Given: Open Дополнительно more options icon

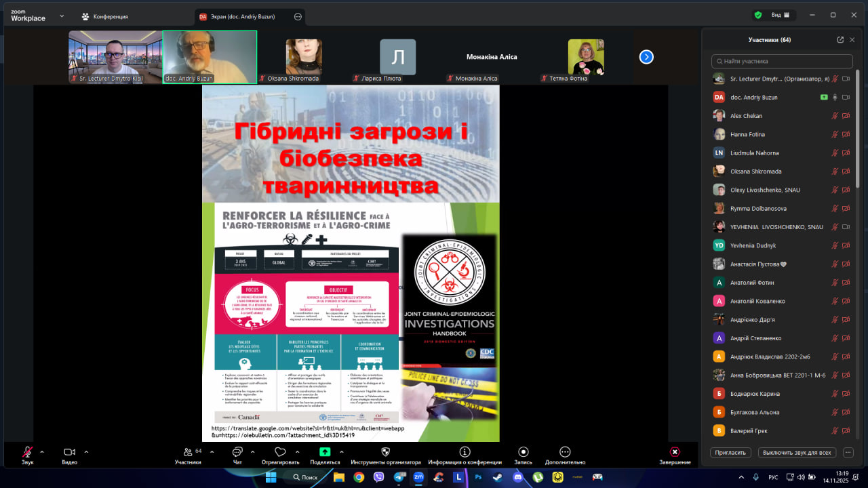Looking at the screenshot, I should pos(565,452).
